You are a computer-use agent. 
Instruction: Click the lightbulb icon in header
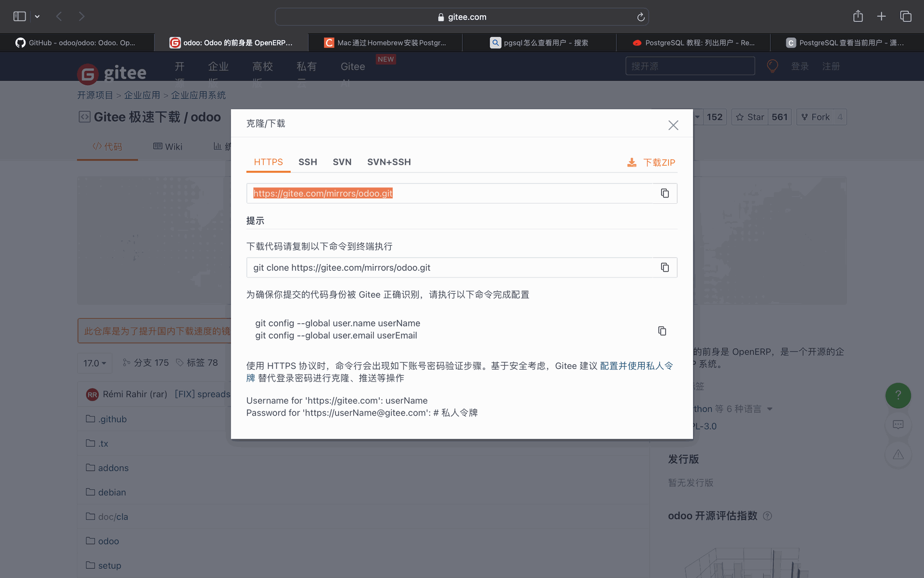point(772,66)
